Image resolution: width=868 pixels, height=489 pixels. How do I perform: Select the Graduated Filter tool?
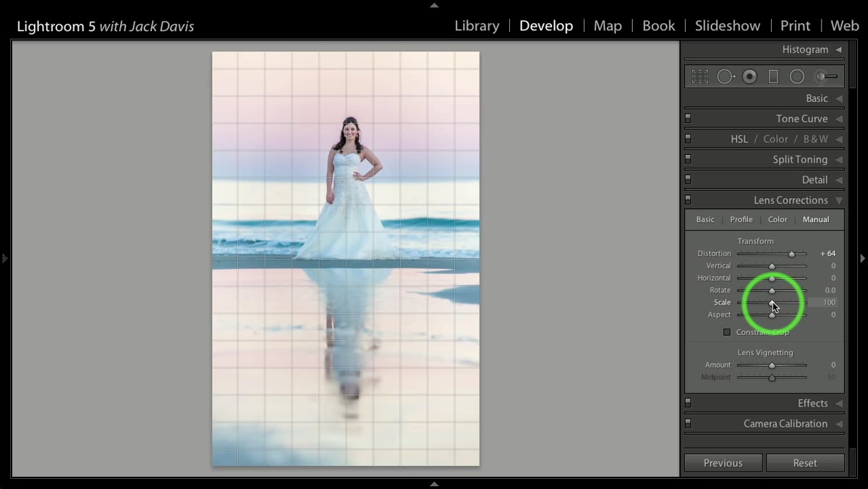click(773, 76)
